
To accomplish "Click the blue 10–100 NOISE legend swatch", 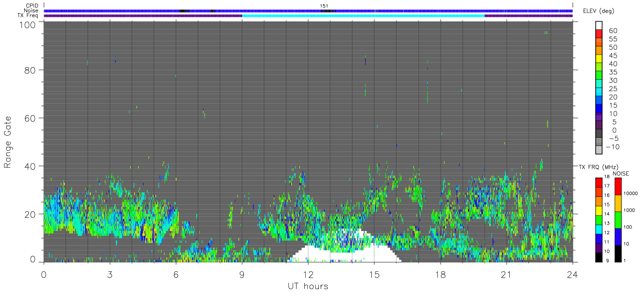I will (618, 236).
